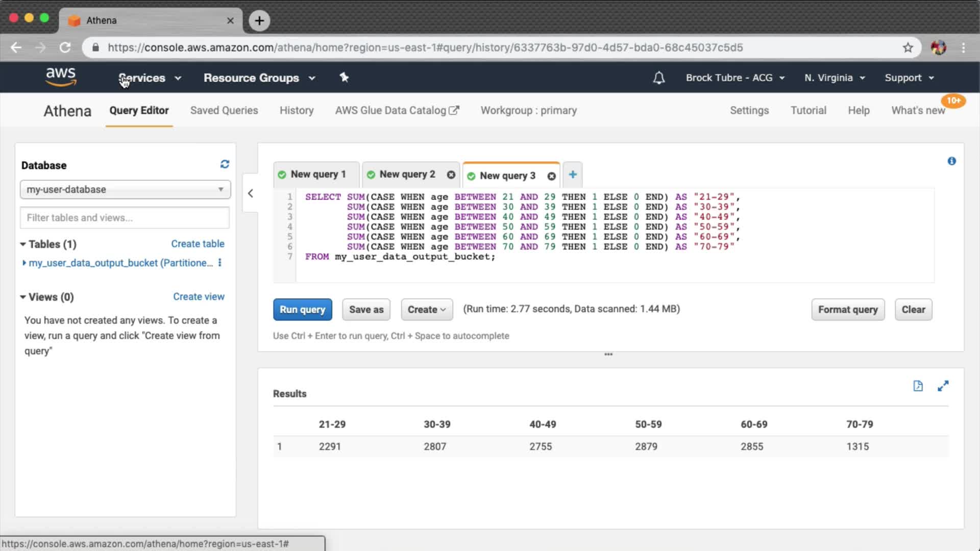The height and width of the screenshot is (551, 980).
Task: Expand my_user_data_output_bucket table
Action: coord(24,263)
